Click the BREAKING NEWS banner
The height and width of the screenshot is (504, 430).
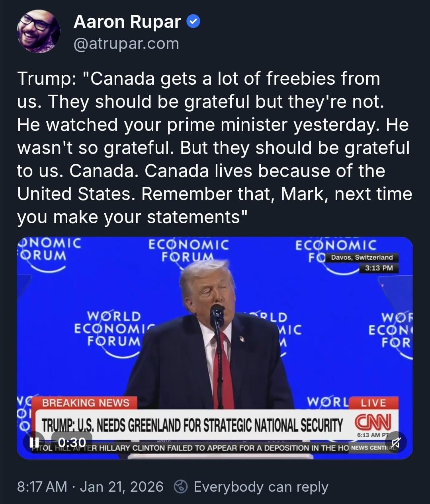(86, 403)
